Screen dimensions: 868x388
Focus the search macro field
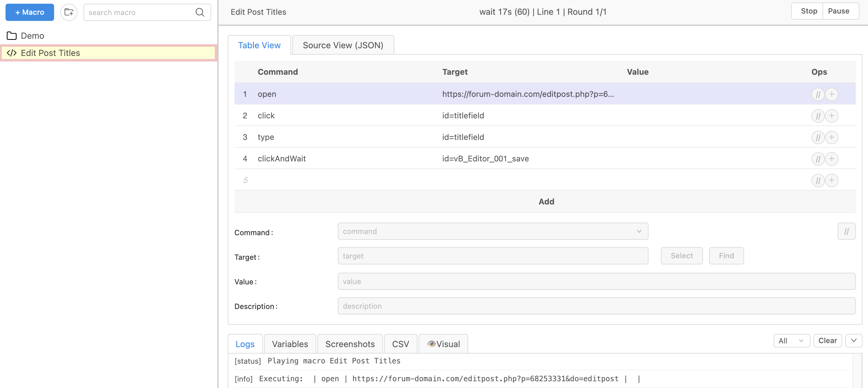(140, 13)
